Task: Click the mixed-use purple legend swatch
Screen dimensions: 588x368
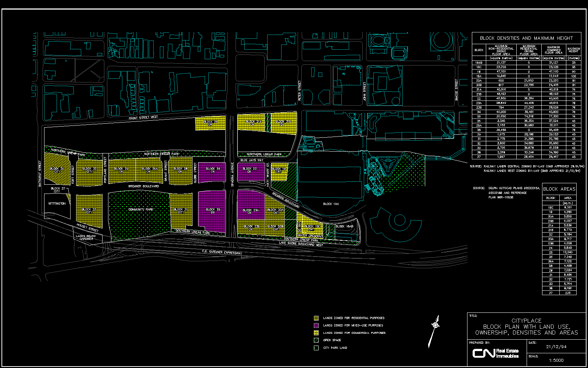Action: coord(316,325)
